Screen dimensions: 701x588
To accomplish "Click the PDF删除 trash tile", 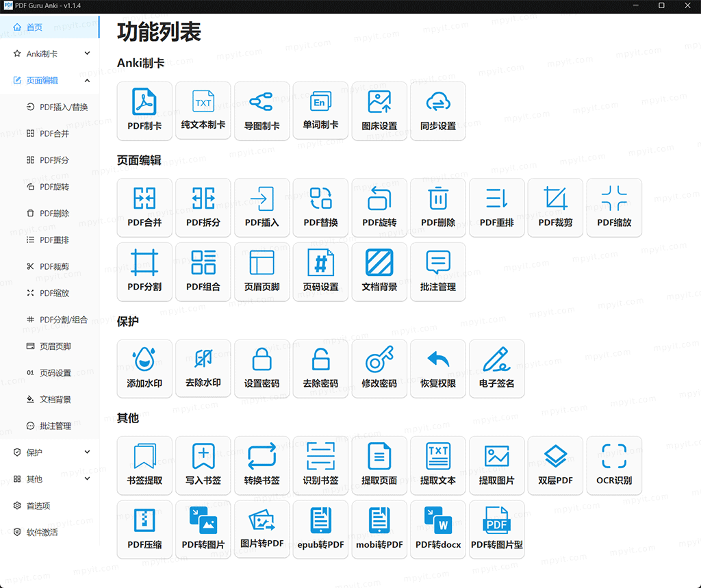I will pyautogui.click(x=438, y=207).
